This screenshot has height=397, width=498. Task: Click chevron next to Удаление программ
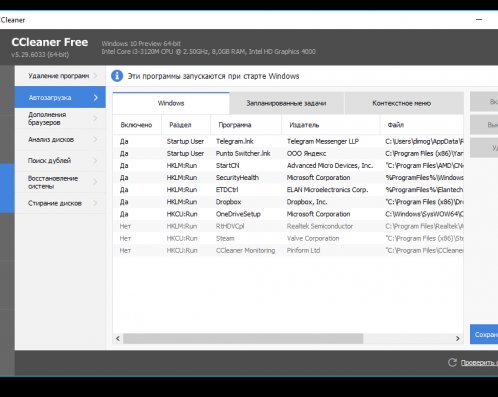tap(95, 76)
